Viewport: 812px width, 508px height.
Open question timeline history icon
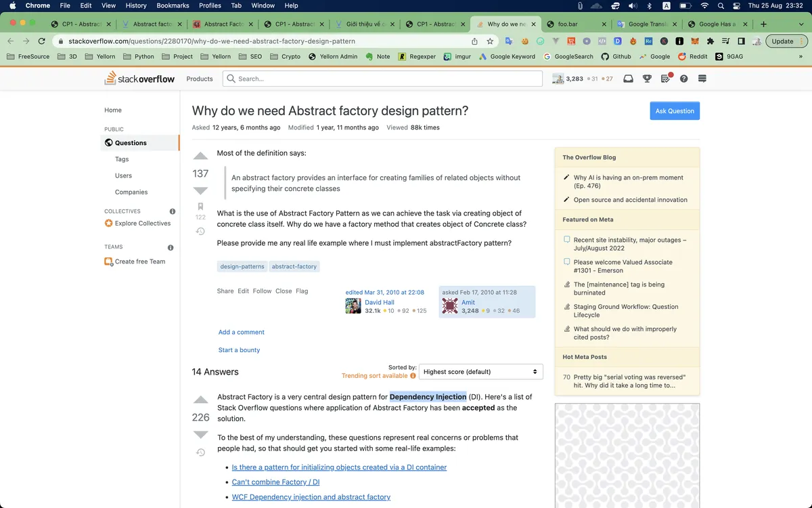[x=200, y=232]
